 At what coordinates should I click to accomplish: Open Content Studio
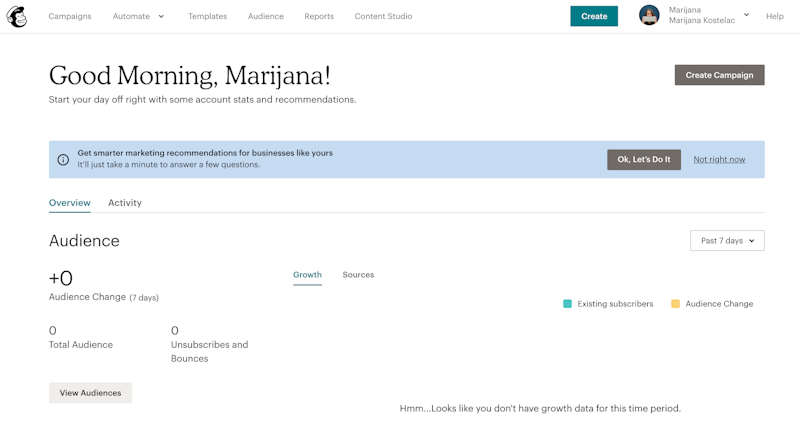[x=383, y=16]
